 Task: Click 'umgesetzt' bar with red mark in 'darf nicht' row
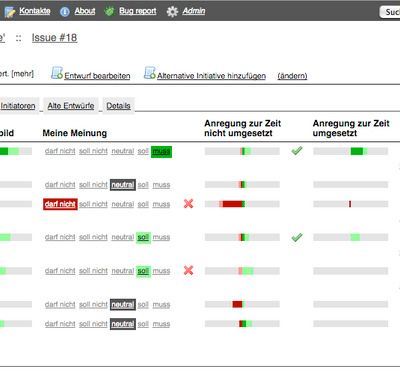pyautogui.click(x=351, y=204)
